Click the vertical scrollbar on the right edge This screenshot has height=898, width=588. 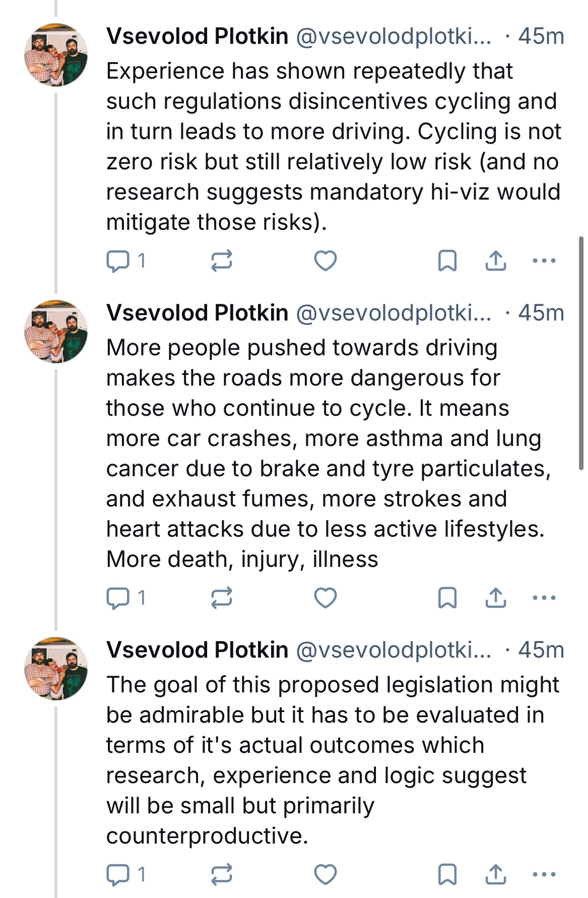[581, 353]
